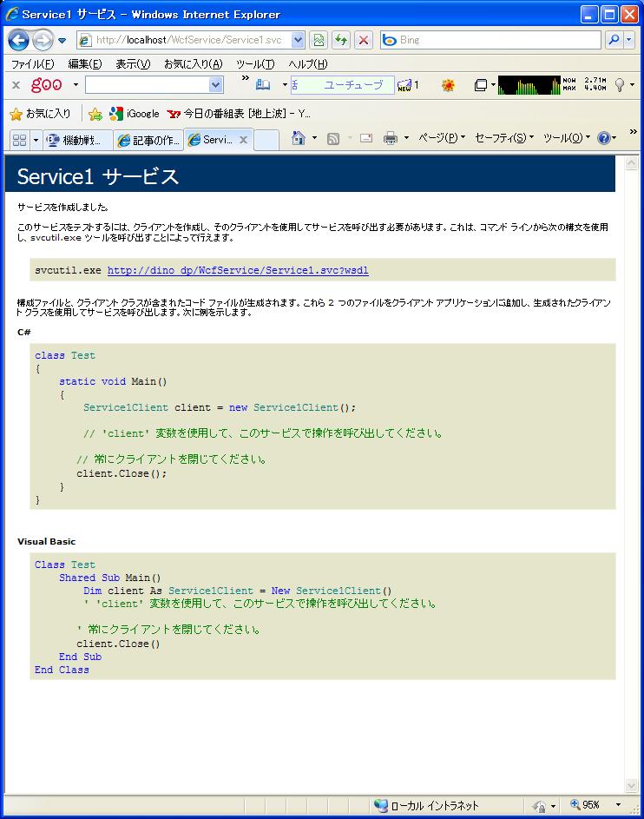The image size is (644, 819).
Task: Click the Print icon in command bar
Action: 391,138
